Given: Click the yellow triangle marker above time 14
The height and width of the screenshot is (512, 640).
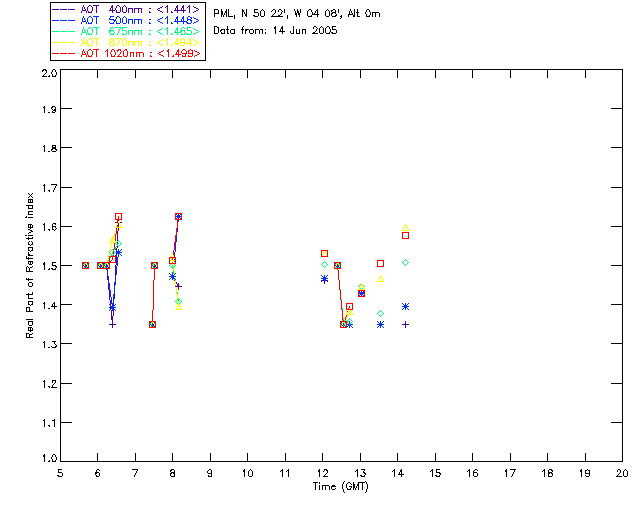Looking at the screenshot, I should [405, 227].
